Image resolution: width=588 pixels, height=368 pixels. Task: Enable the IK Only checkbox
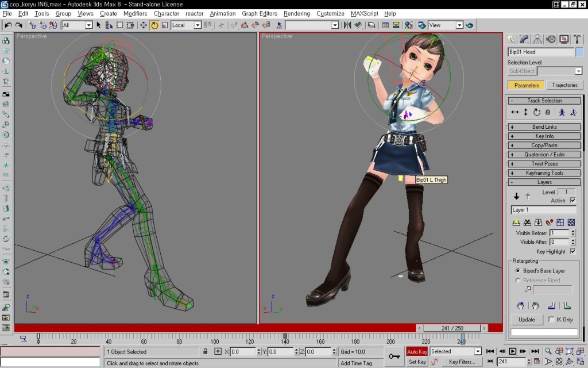(551, 320)
